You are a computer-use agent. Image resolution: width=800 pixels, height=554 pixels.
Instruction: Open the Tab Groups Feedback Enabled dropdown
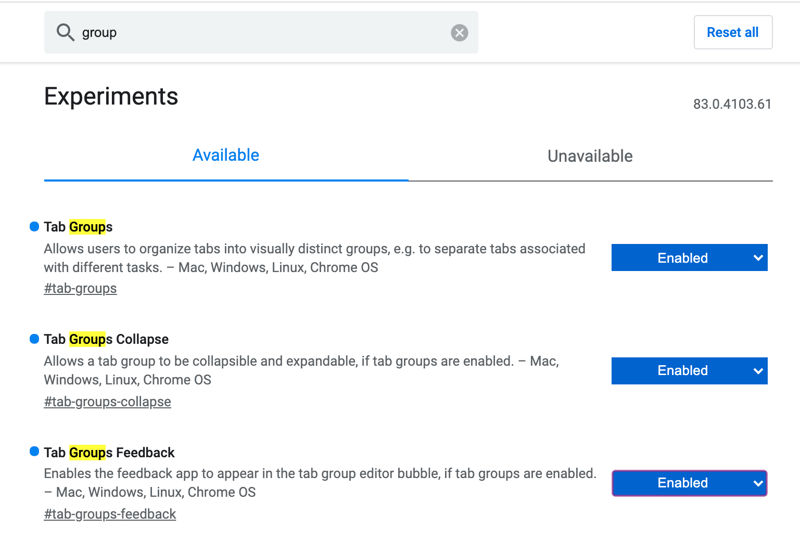(689, 483)
